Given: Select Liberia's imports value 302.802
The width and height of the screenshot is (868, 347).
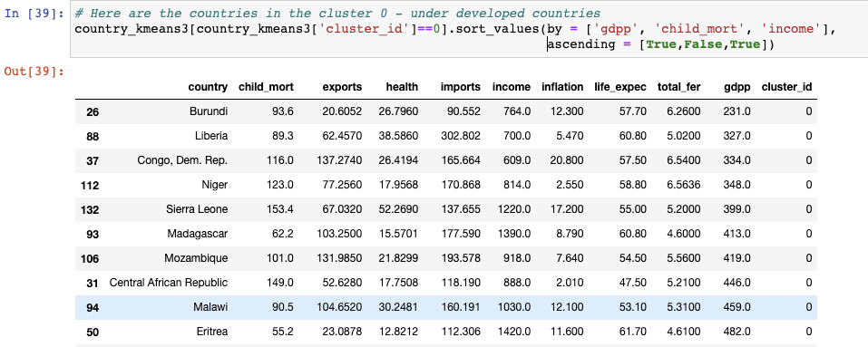Looking at the screenshot, I should [461, 135].
